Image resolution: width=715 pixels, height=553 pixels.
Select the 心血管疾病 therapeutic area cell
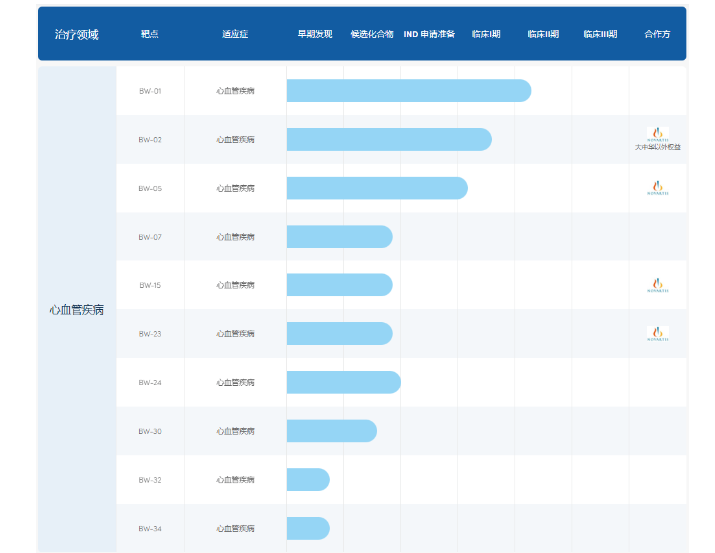pyautogui.click(x=77, y=310)
